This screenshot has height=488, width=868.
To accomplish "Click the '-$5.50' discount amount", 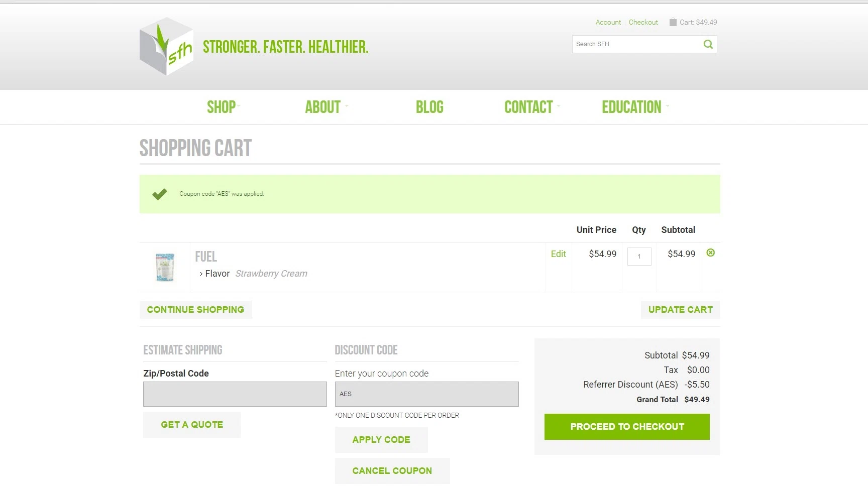I will pos(697,385).
